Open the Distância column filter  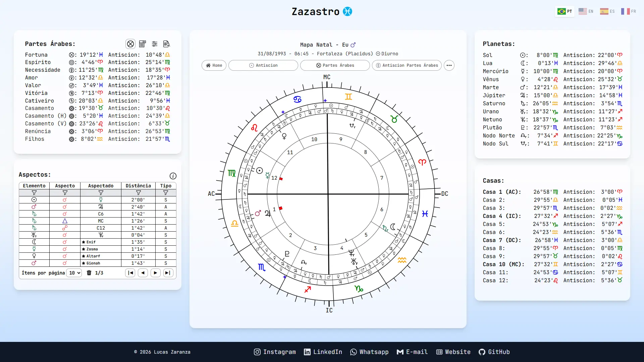tap(139, 193)
